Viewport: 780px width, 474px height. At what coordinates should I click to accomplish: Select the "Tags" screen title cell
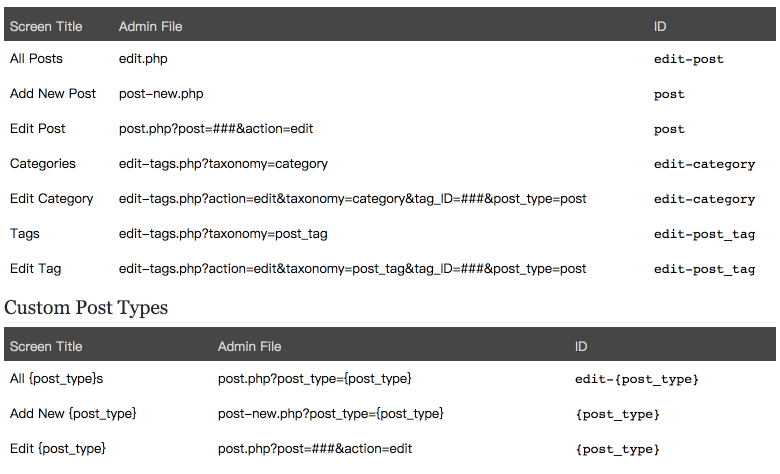[25, 234]
